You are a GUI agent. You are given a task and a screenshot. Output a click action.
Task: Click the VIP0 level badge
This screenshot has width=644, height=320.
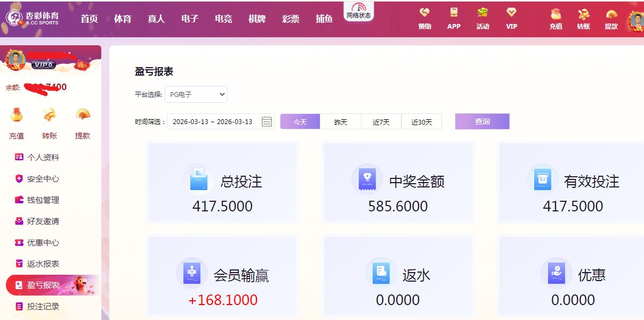(x=44, y=65)
